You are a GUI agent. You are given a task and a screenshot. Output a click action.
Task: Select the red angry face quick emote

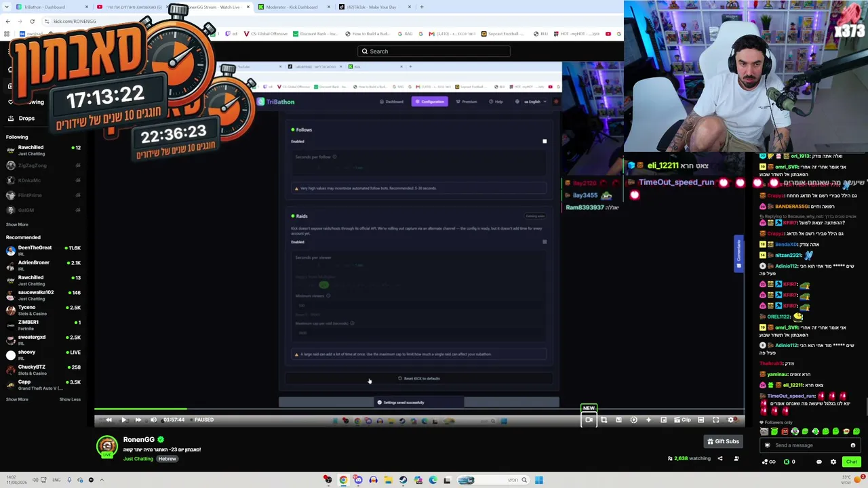pyautogui.click(x=785, y=432)
